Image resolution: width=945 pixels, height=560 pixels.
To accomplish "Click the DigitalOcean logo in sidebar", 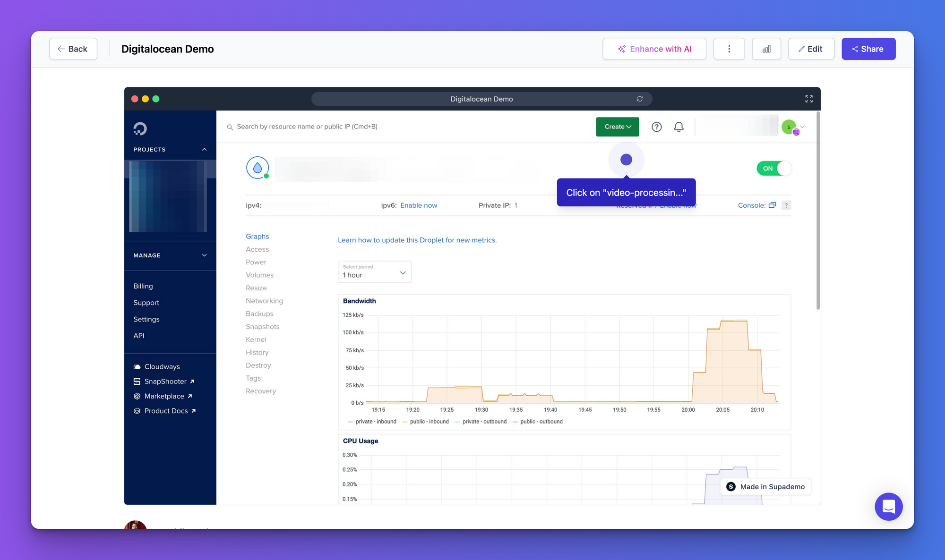I will coord(140,128).
